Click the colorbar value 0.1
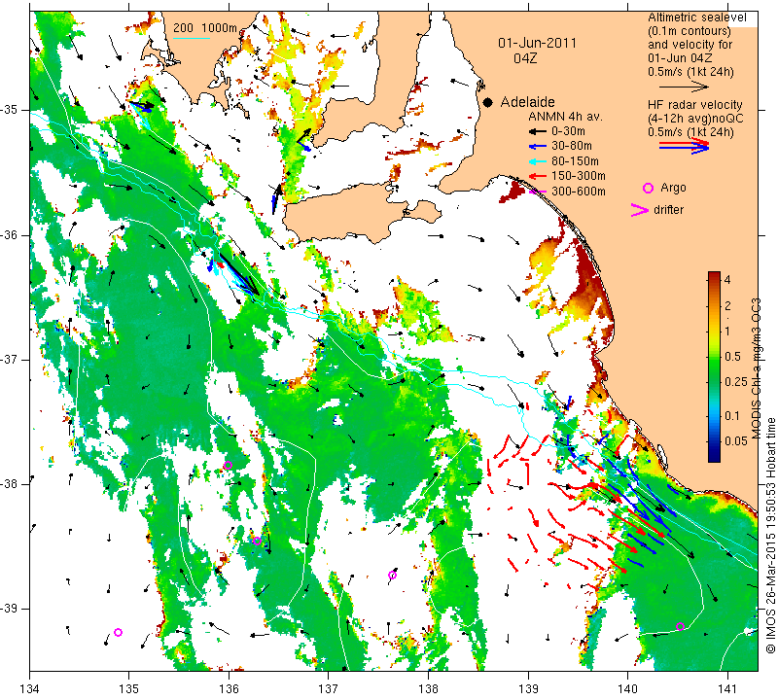This screenshot has height=700, width=778. tap(732, 416)
